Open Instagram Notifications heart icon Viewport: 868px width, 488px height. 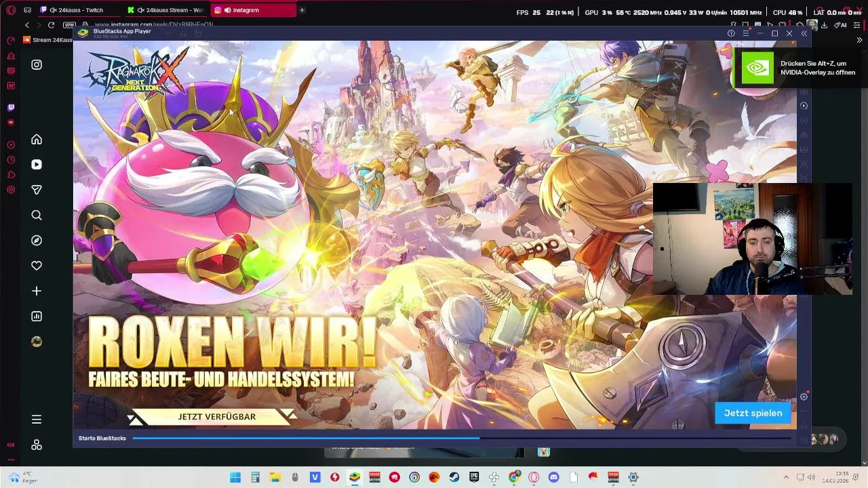coord(37,266)
